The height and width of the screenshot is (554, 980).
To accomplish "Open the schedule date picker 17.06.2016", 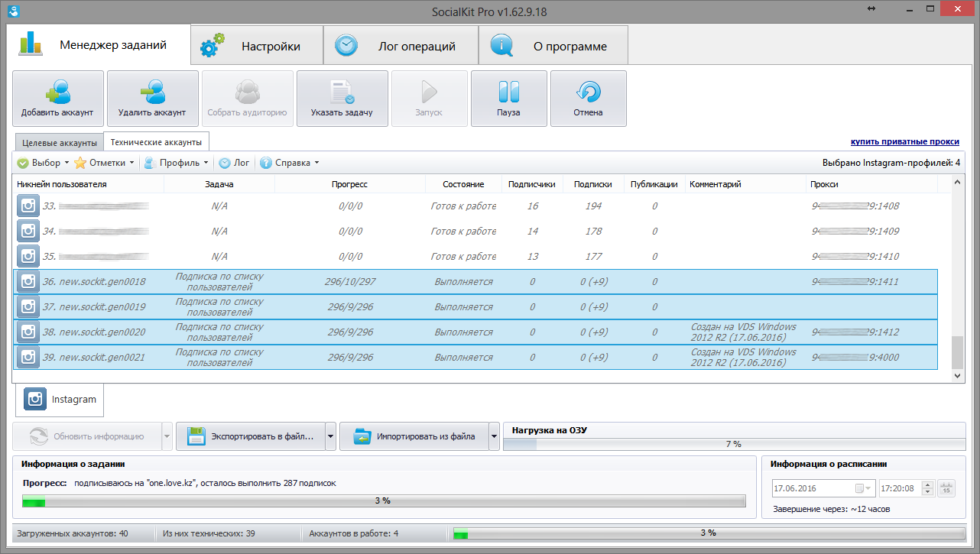I will click(x=823, y=488).
